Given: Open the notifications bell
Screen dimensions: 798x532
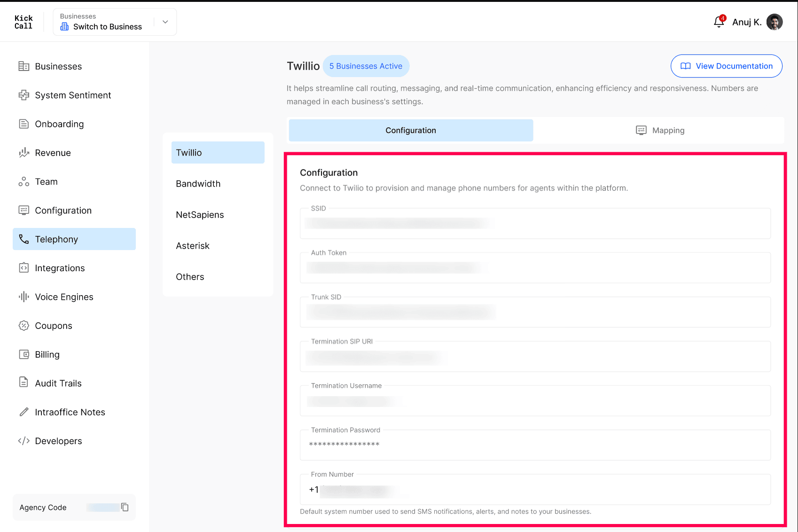Looking at the screenshot, I should click(719, 22).
